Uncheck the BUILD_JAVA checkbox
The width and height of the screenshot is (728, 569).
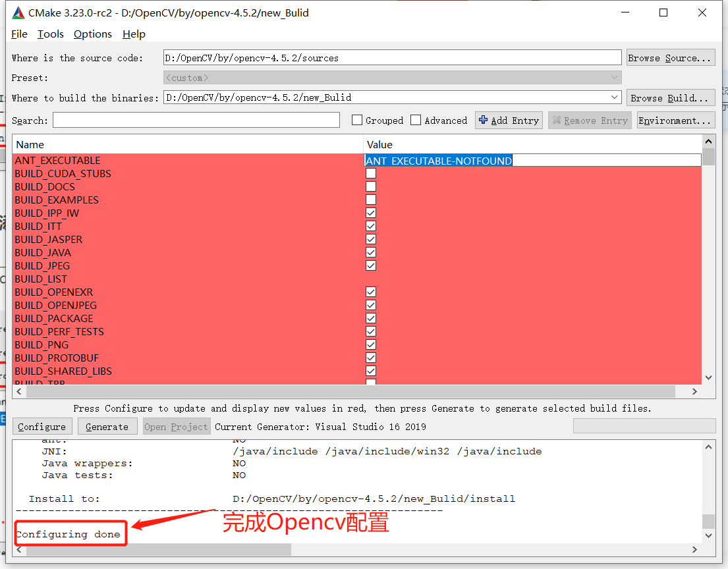pos(371,252)
